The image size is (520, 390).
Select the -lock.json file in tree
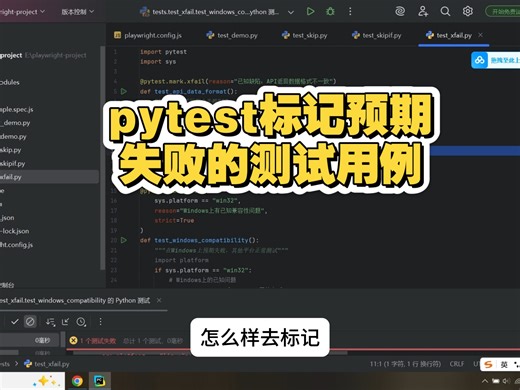coord(15,231)
